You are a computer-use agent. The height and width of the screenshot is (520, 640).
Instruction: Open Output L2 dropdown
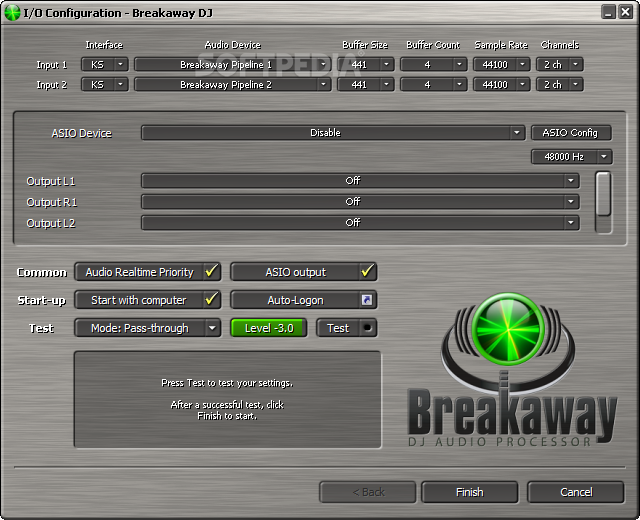[360, 223]
